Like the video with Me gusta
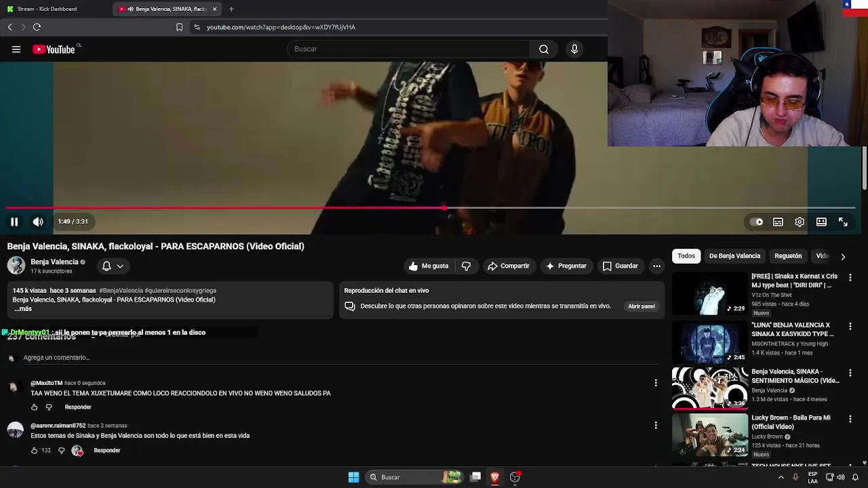The height and width of the screenshot is (488, 868). (x=429, y=266)
